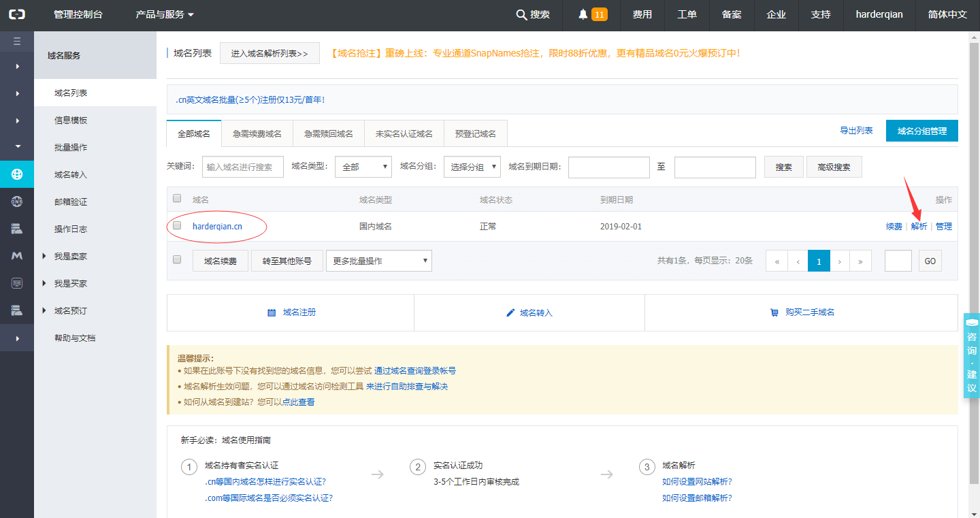The height and width of the screenshot is (518, 980).
Task: Click the pencil icon beside bottom 域名转入
Action: click(x=510, y=312)
